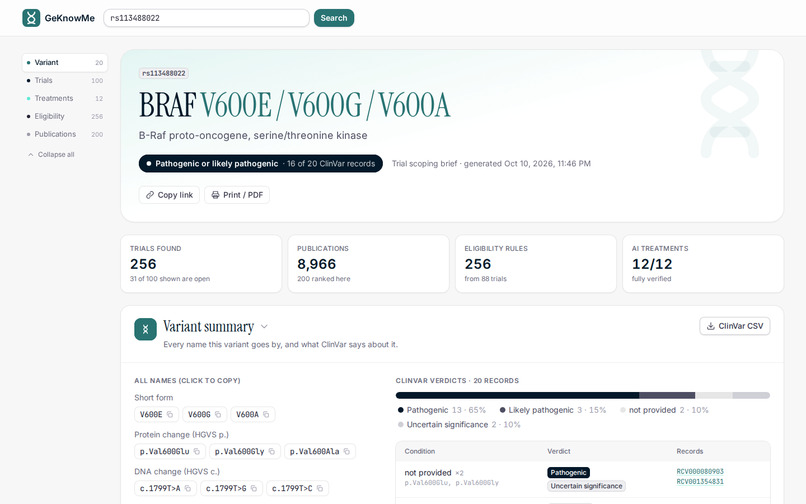Click the search field containing rs113488022
The width and height of the screenshot is (806, 504).
206,18
